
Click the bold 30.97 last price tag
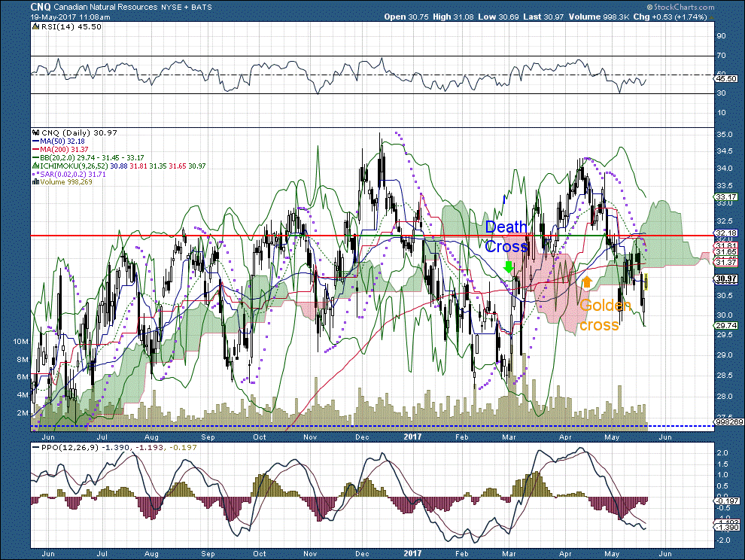pos(726,279)
